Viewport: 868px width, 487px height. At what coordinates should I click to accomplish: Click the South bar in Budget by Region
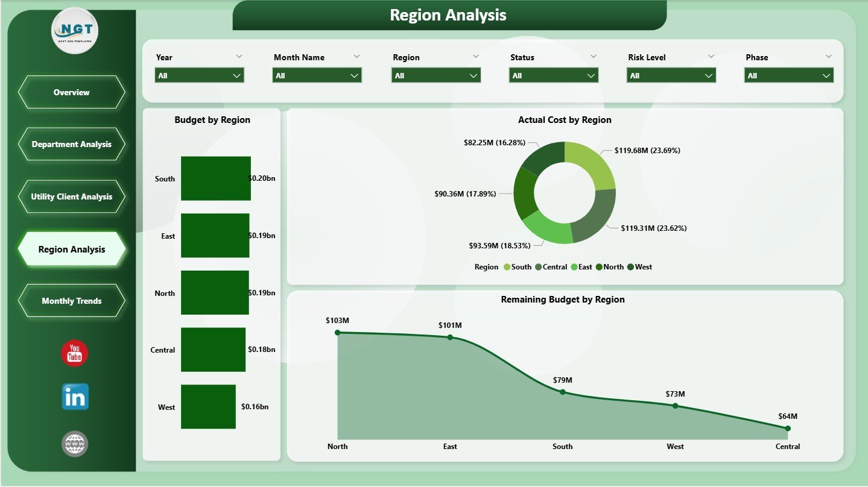pyautogui.click(x=215, y=178)
